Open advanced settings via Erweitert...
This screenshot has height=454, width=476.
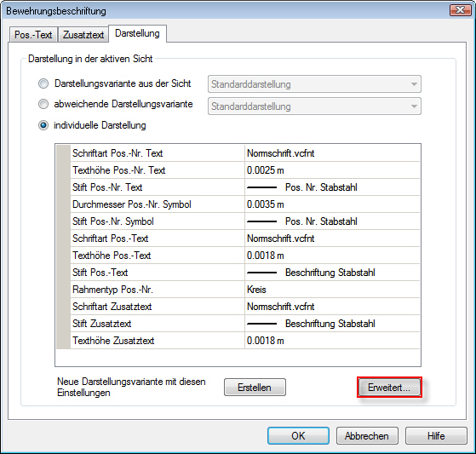pos(389,388)
